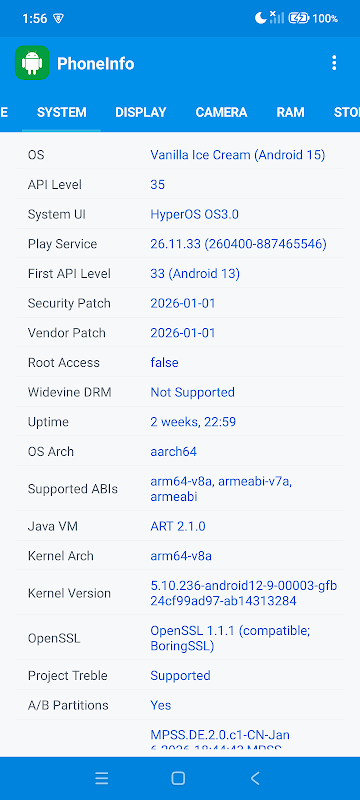Tap the 5.10.236-android12 kernel version string
The image size is (360, 800).
pyautogui.click(x=244, y=593)
